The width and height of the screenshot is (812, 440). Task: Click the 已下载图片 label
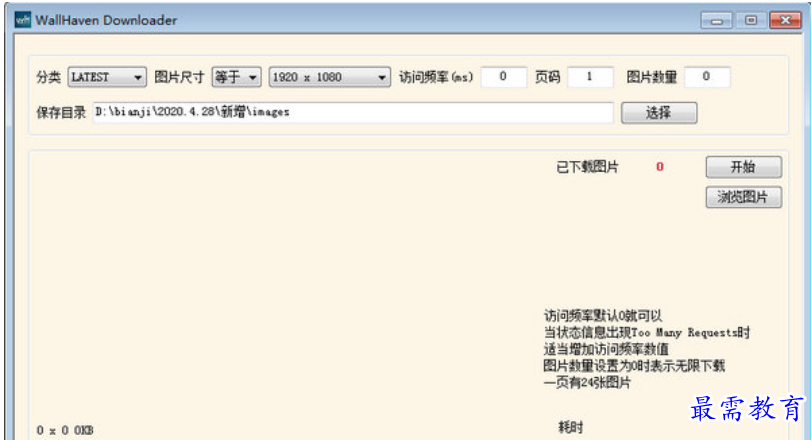[587, 167]
